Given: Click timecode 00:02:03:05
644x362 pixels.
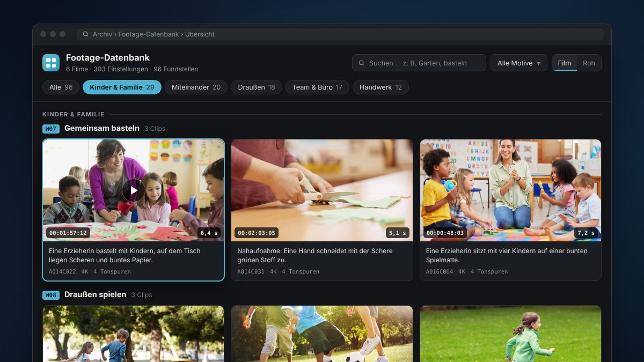Looking at the screenshot, I should pos(257,233).
